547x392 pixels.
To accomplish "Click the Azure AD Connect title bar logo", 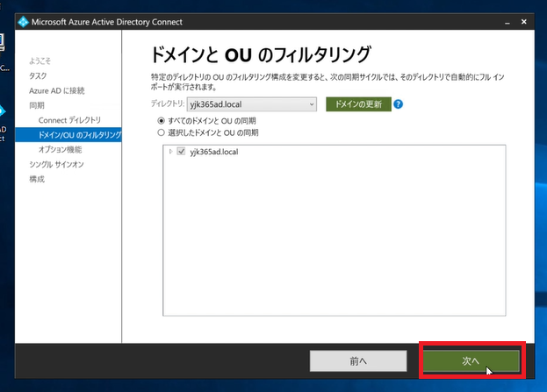I will 23,22.
